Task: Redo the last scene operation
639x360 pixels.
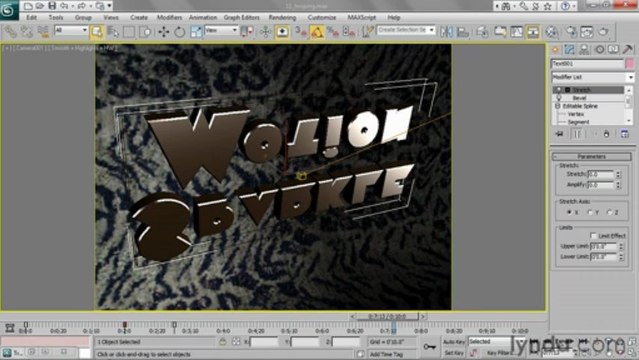Action: pyautogui.click(x=81, y=6)
